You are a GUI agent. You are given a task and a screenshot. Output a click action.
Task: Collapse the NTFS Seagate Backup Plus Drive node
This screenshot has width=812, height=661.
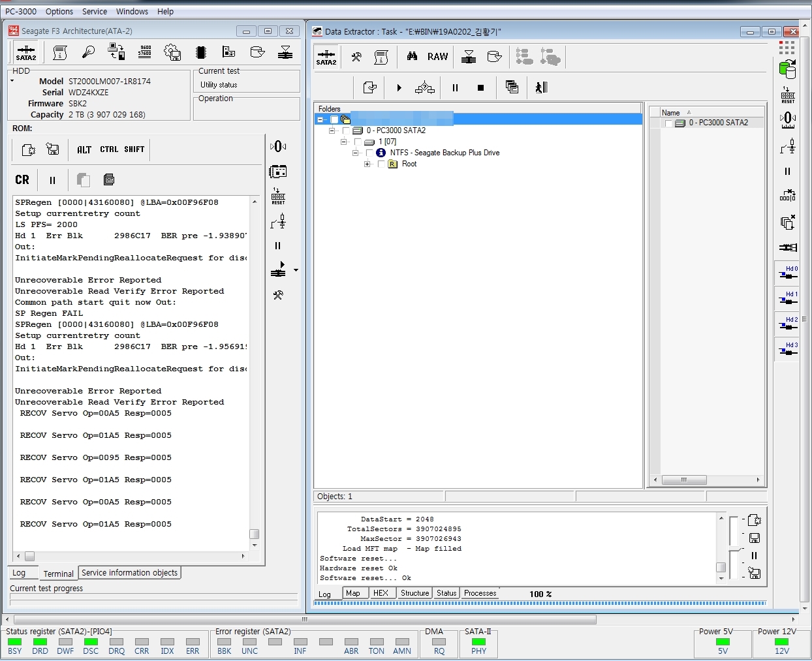[x=355, y=153]
